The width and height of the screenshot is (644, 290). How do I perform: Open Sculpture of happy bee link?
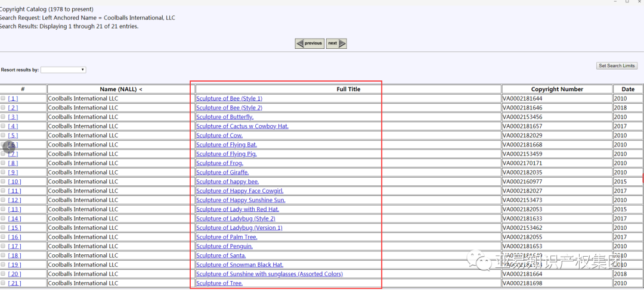coord(228,181)
